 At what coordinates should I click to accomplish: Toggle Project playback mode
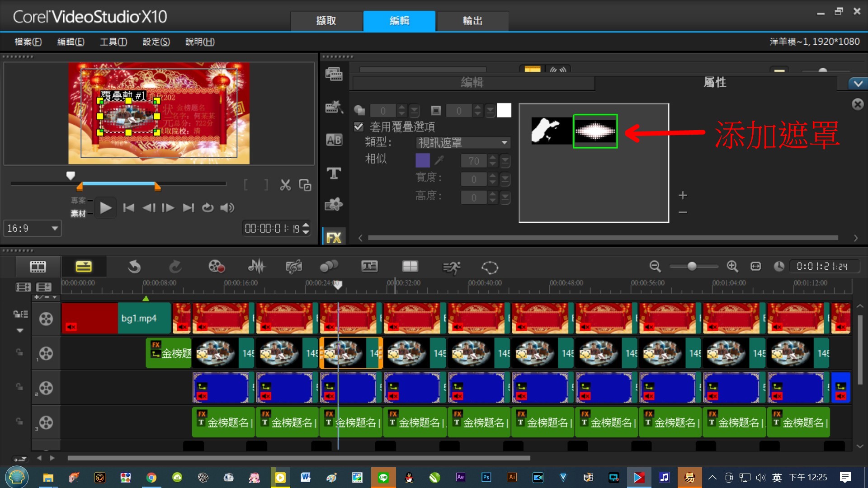tap(79, 200)
